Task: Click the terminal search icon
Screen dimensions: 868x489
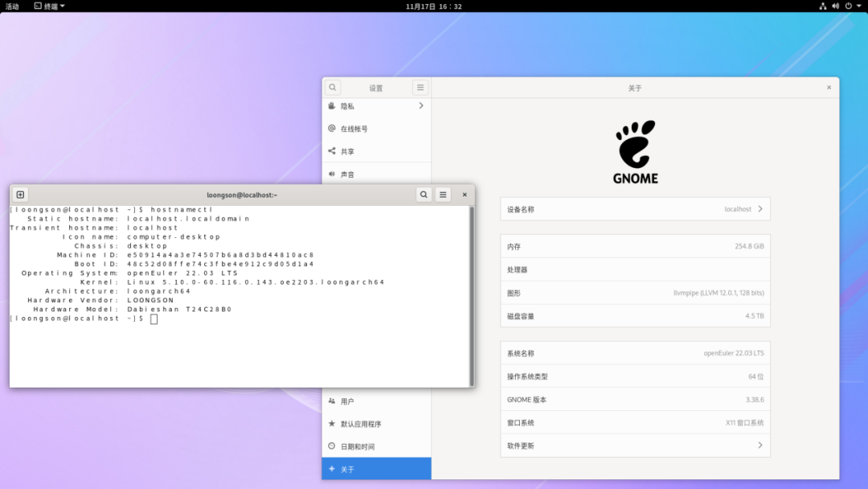Action: point(424,195)
